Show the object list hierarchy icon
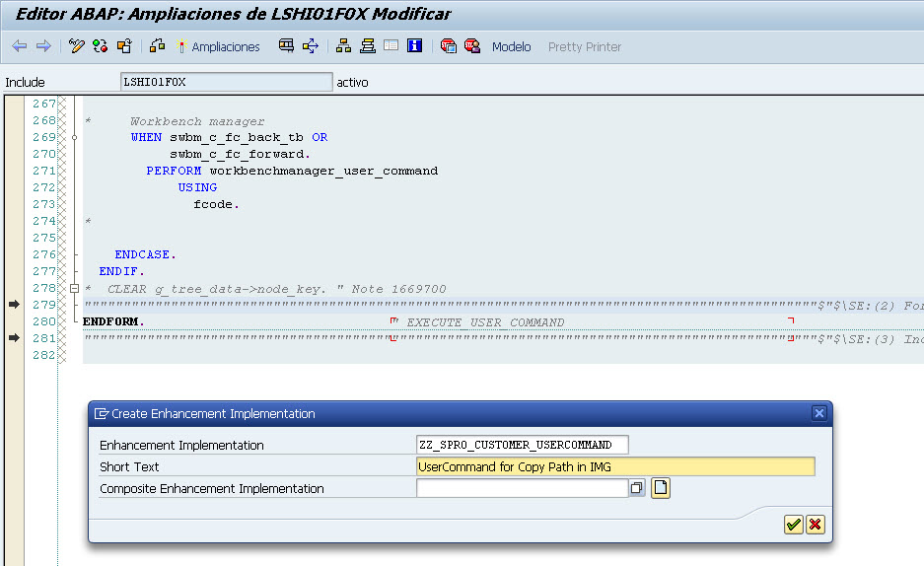Image resolution: width=924 pixels, height=566 pixels. tap(343, 46)
